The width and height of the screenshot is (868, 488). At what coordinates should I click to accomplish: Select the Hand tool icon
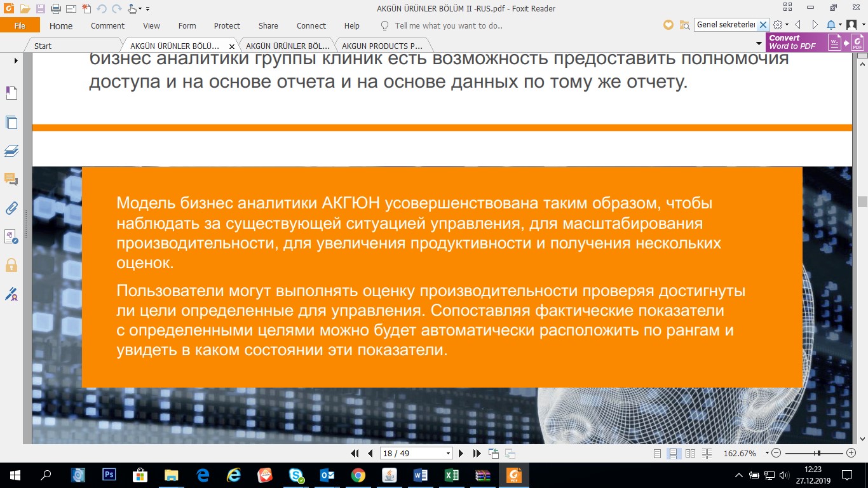coord(132,9)
